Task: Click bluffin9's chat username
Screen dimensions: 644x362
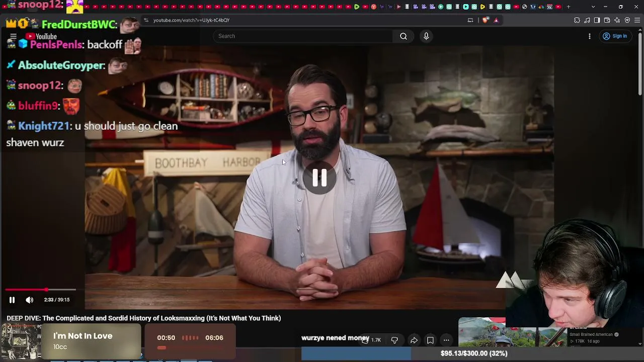Action: click(38, 106)
